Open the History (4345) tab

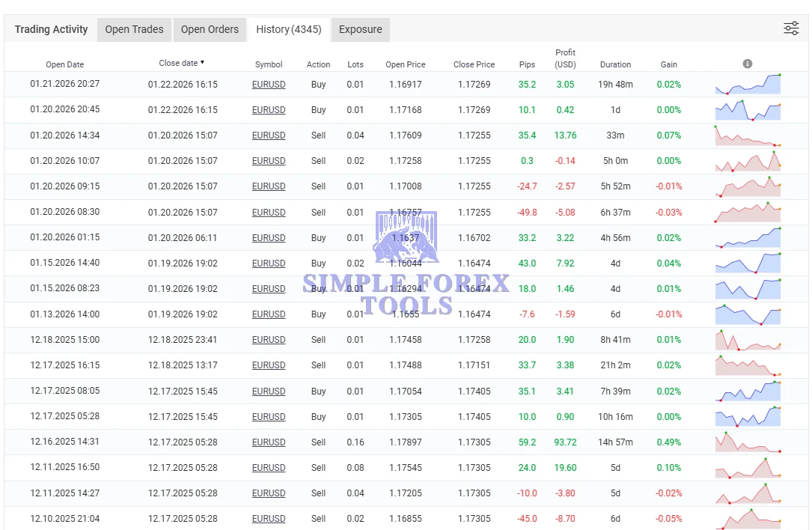click(288, 29)
